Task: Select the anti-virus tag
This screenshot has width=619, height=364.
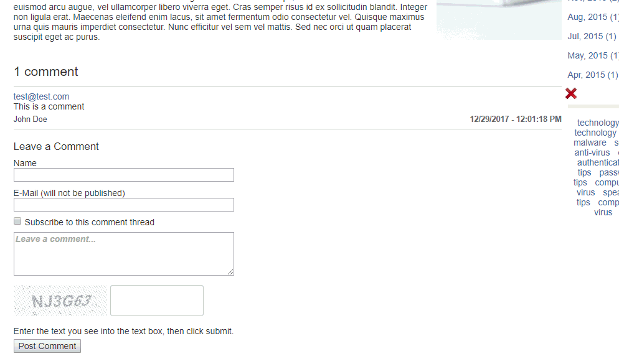Action: pos(592,152)
